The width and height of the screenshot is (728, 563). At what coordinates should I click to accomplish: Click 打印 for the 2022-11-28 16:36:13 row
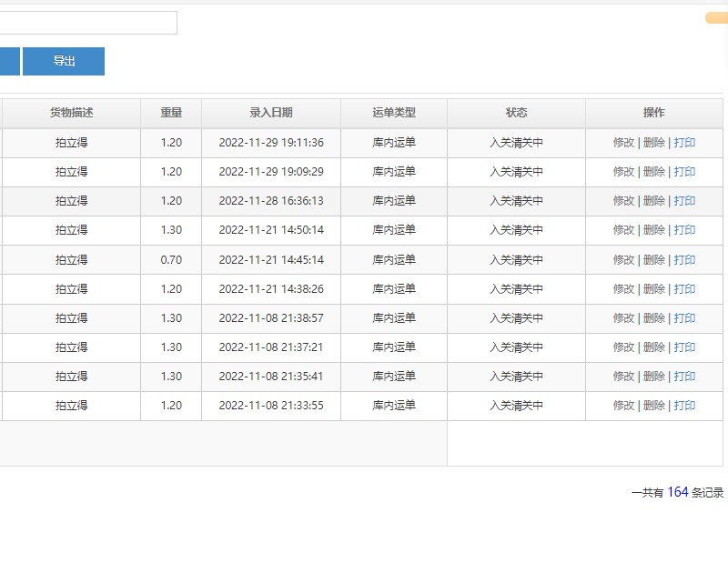pos(684,201)
